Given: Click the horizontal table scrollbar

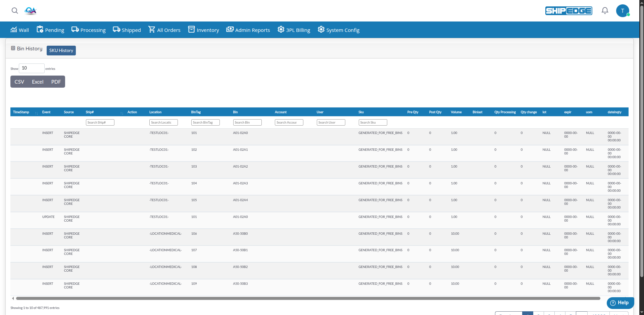Looking at the screenshot, I should coord(308,298).
